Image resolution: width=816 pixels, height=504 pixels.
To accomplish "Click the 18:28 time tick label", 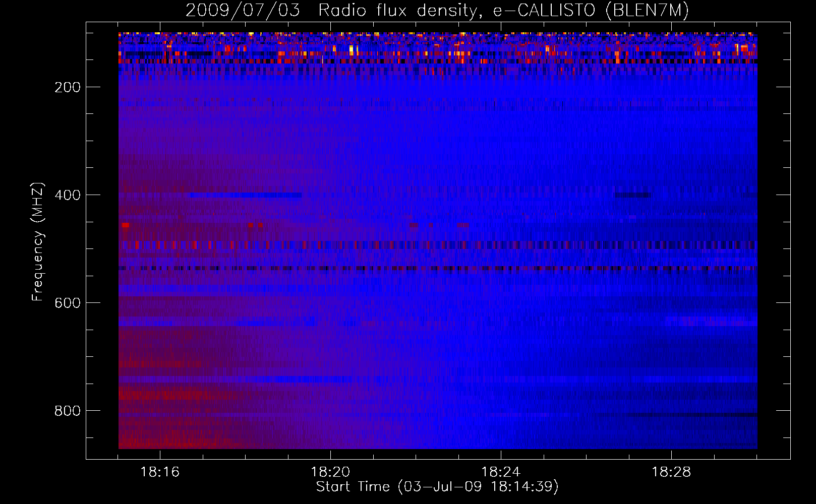I will click(x=671, y=472).
